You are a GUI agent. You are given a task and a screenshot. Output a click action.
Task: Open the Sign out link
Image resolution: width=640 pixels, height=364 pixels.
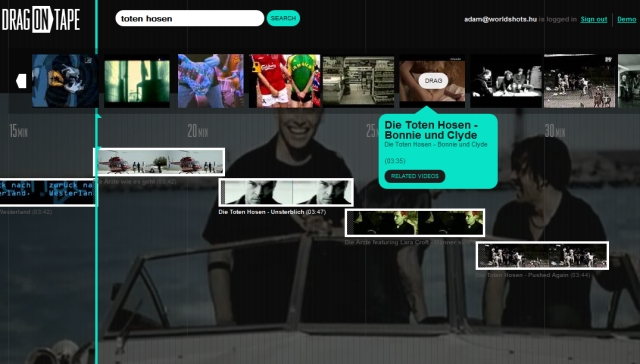594,19
